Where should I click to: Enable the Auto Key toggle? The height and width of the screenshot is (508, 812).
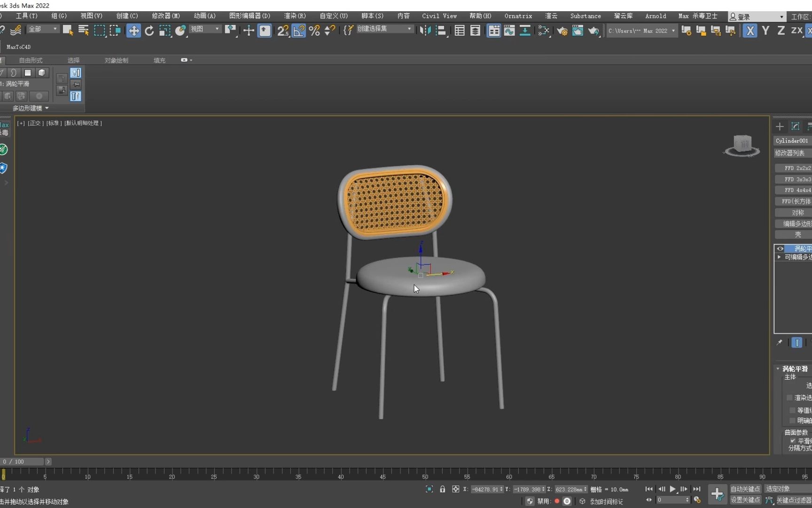click(745, 489)
